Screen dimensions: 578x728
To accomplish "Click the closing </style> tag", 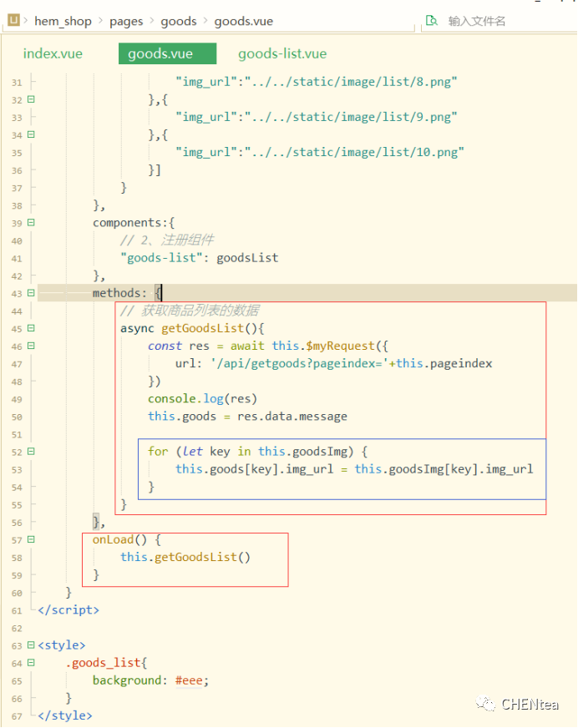I will click(65, 715).
